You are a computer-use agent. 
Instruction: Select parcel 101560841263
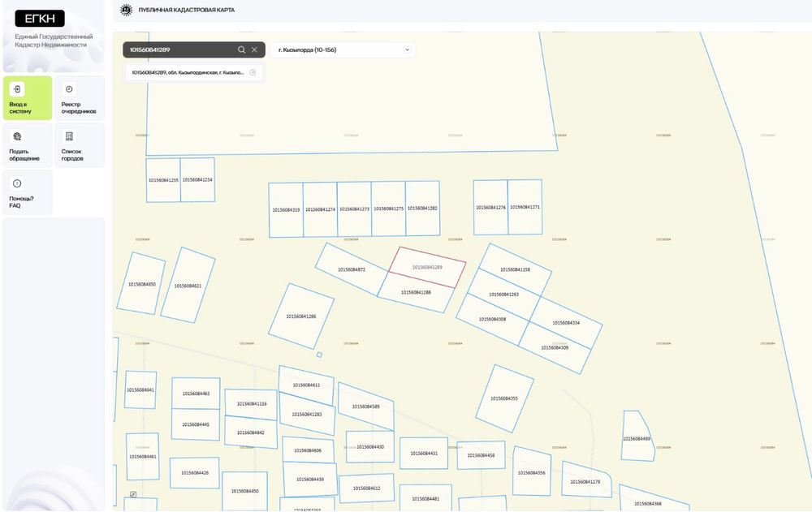click(504, 295)
